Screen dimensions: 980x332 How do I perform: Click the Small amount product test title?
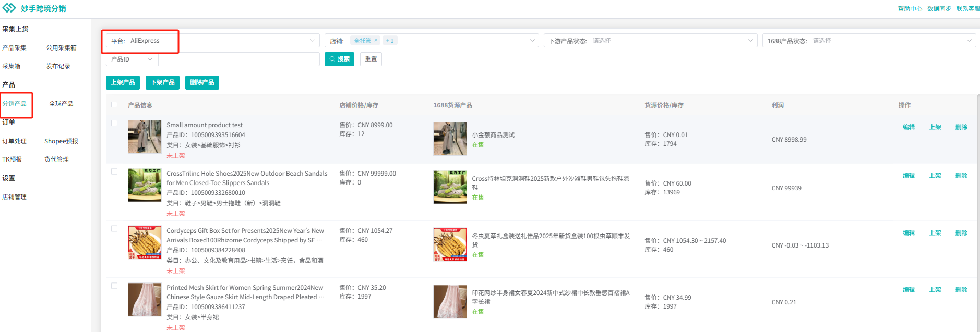pos(205,125)
